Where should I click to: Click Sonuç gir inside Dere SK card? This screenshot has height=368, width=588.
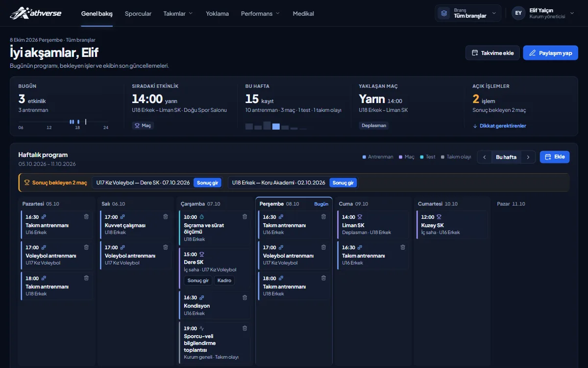click(198, 281)
